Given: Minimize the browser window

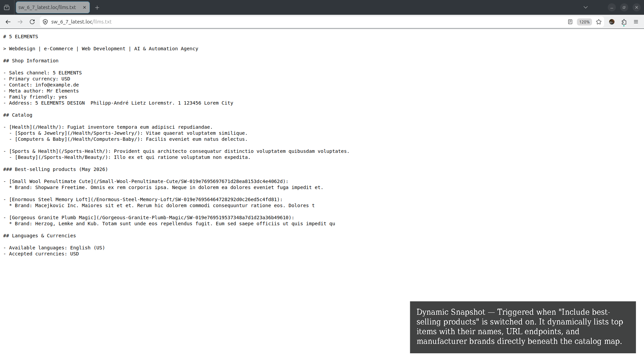Looking at the screenshot, I should [612, 7].
